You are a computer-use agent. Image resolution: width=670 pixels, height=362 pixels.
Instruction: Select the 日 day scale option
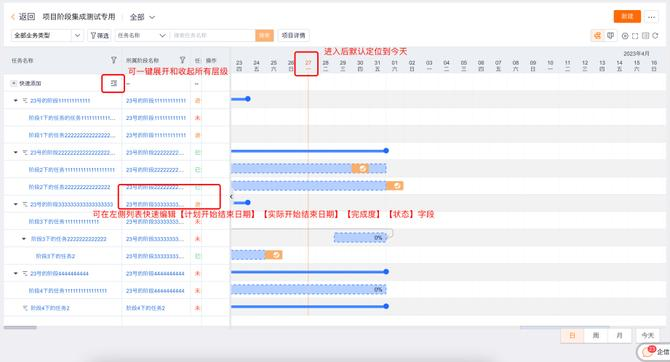572,336
